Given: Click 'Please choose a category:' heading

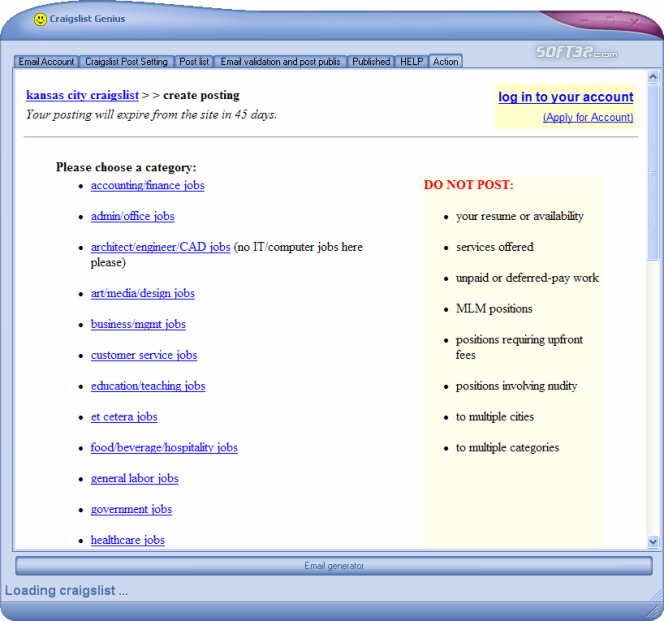Looking at the screenshot, I should click(126, 168).
